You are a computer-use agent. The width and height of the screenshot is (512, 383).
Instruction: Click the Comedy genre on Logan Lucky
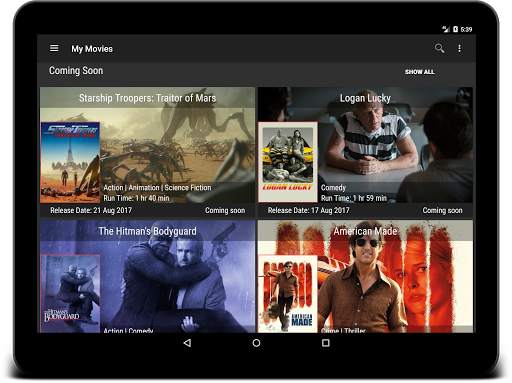pos(333,188)
